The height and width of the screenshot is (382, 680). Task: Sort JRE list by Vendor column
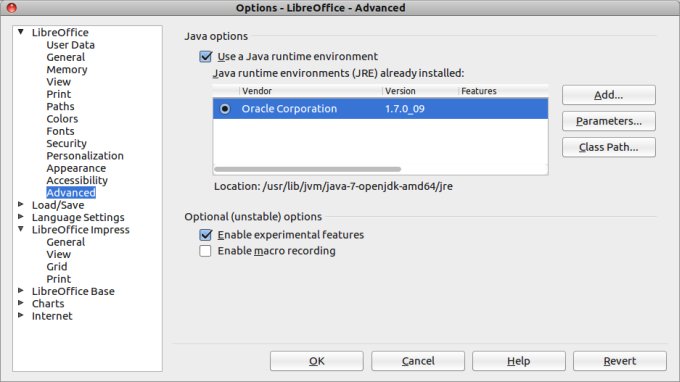(310, 91)
